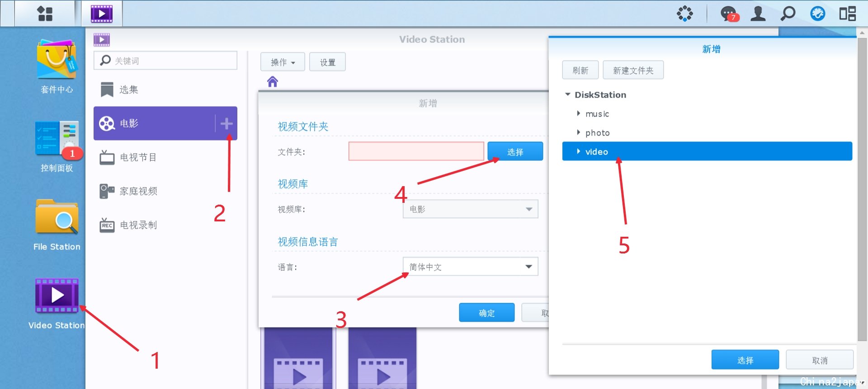Viewport: 868px width, 389px height.
Task: Click 选择 next to the folder field
Action: click(x=515, y=151)
